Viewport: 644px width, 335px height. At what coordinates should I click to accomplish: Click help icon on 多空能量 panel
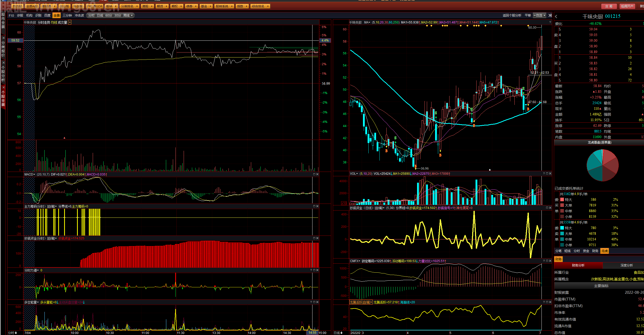311,302
